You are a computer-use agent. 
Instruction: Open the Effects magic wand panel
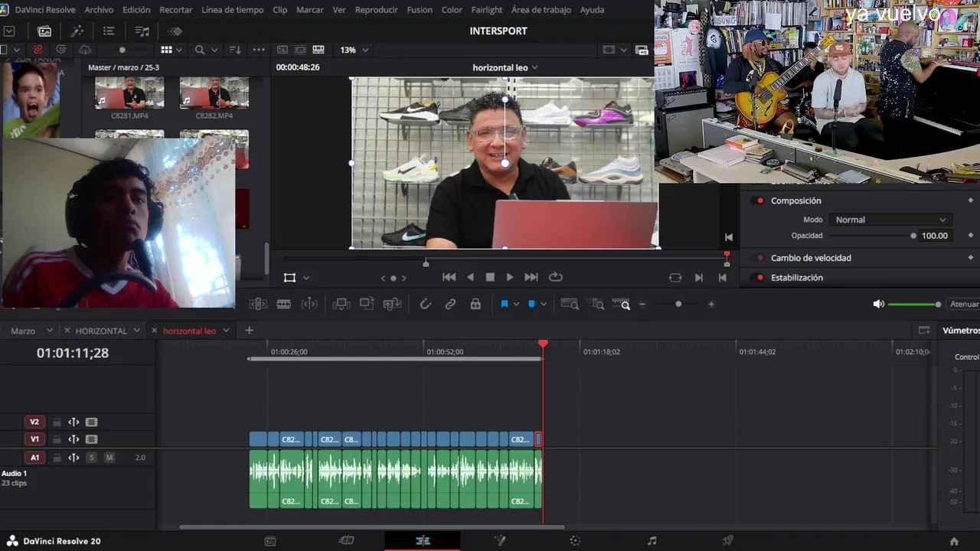pos(77,31)
